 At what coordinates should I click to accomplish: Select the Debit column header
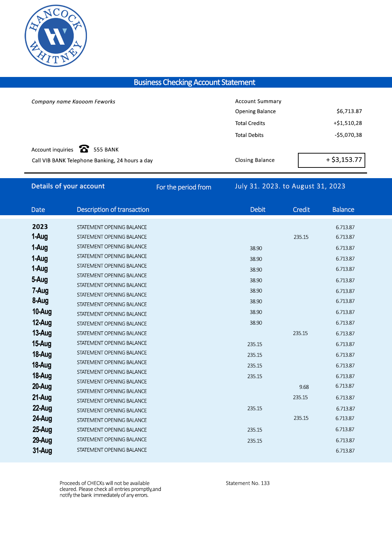coord(258,209)
